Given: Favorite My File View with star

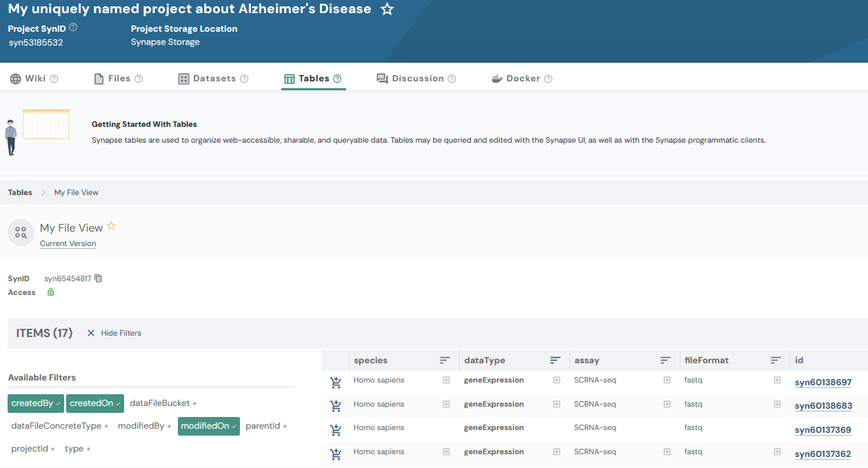Looking at the screenshot, I should [111, 226].
